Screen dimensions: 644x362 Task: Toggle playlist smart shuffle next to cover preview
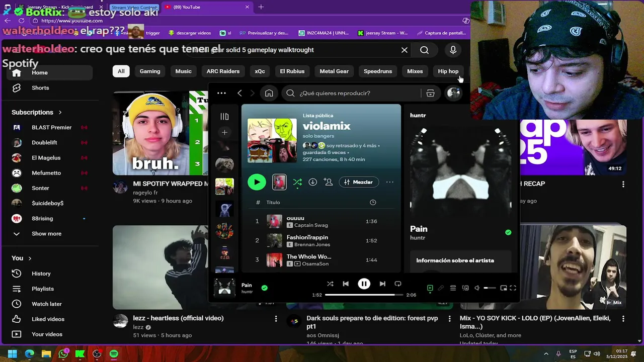coord(297,182)
